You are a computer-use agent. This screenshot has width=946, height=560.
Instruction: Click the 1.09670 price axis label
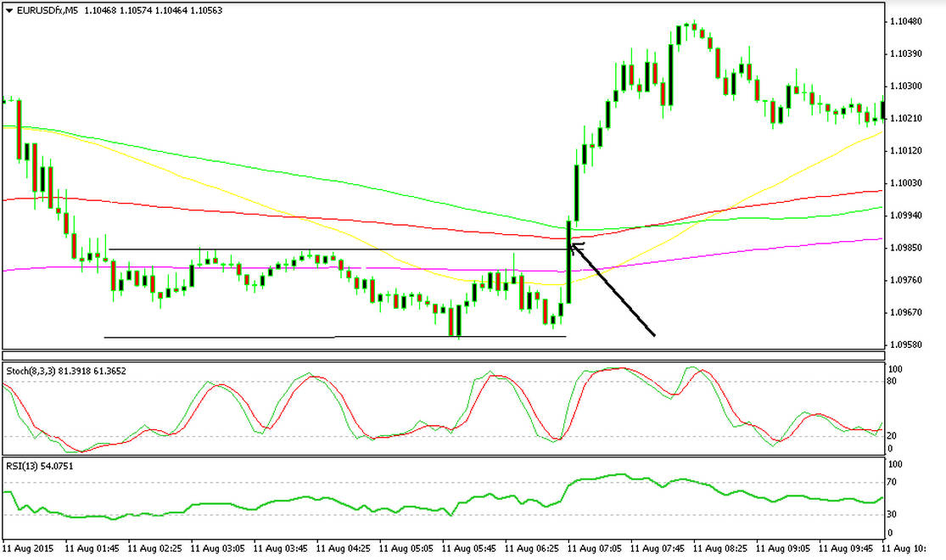pyautogui.click(x=906, y=312)
